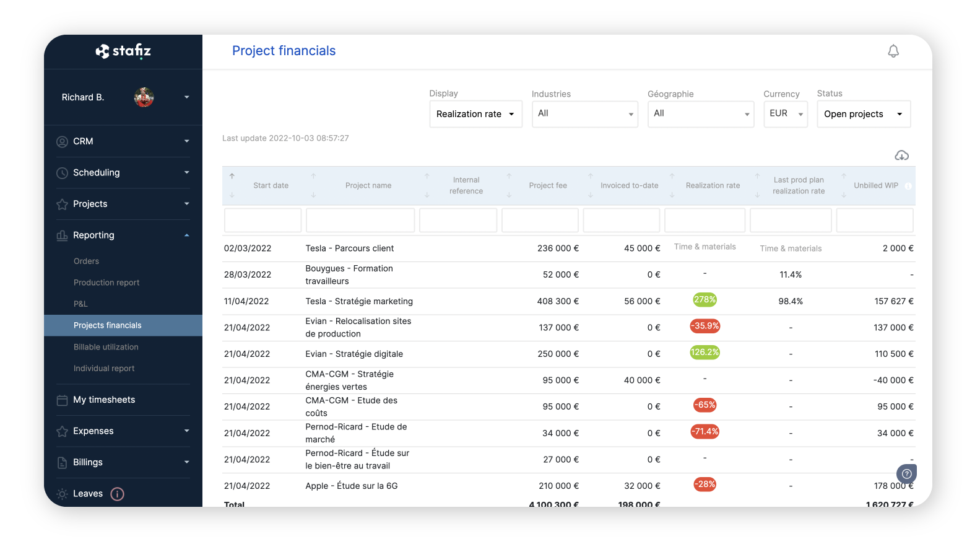The width and height of the screenshot is (980, 544).
Task: Click the Realization rate filter field
Action: pos(705,221)
